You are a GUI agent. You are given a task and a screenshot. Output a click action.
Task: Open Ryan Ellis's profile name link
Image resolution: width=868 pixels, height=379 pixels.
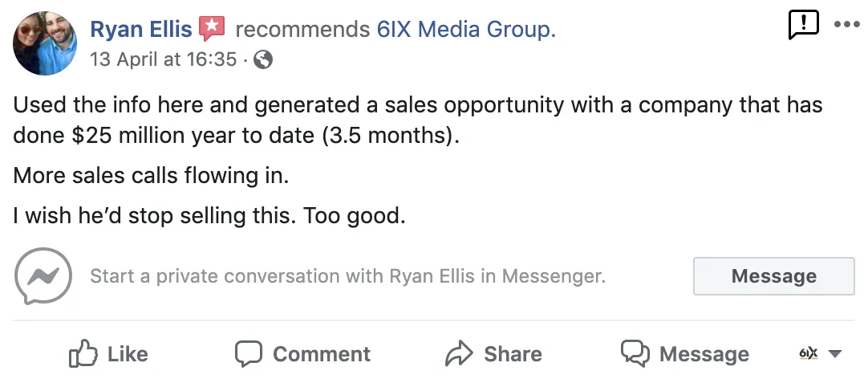pos(141,30)
